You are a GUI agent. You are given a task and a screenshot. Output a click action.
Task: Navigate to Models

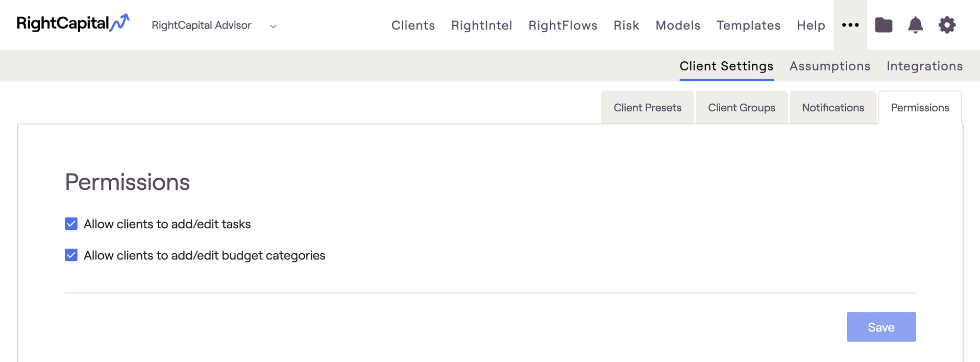pos(678,25)
